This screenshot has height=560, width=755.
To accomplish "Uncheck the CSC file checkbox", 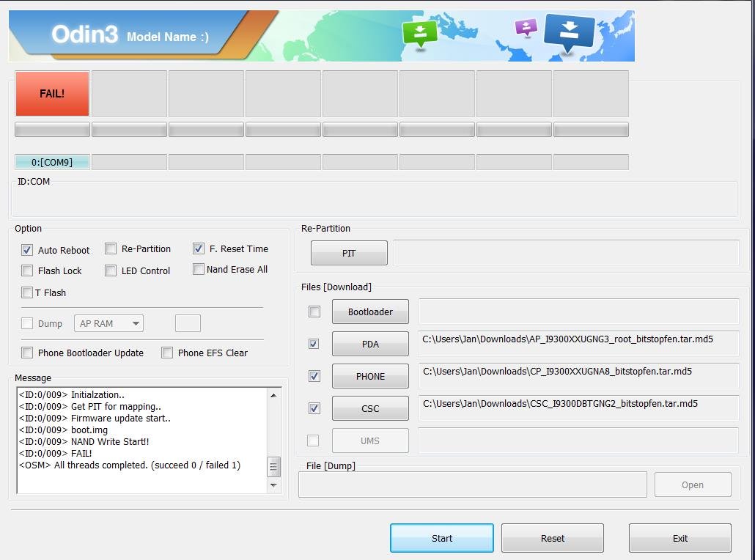I will 314,408.
